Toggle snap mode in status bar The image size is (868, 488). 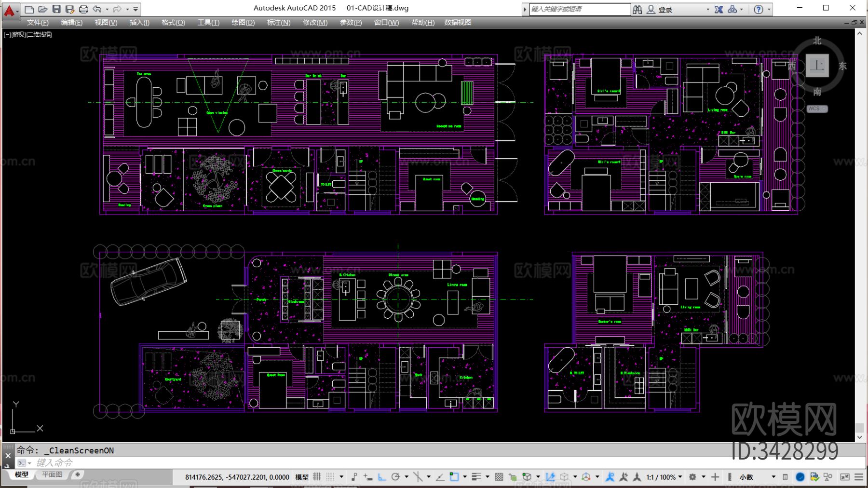click(x=330, y=477)
